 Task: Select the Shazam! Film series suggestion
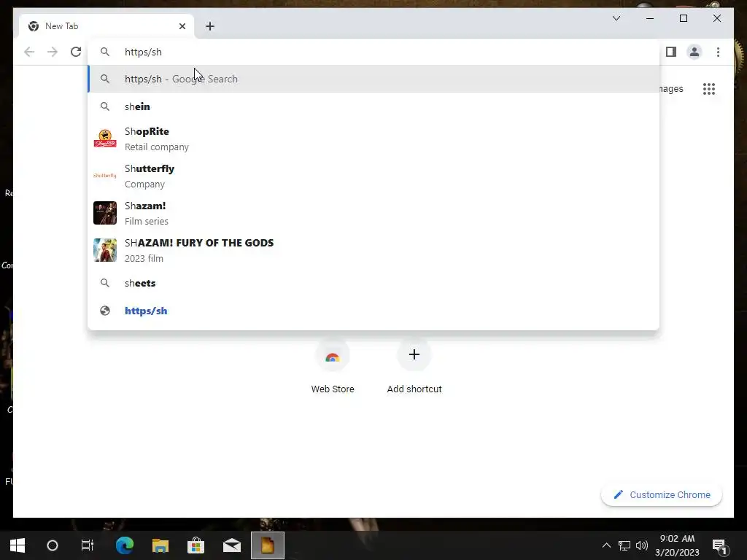(x=373, y=213)
